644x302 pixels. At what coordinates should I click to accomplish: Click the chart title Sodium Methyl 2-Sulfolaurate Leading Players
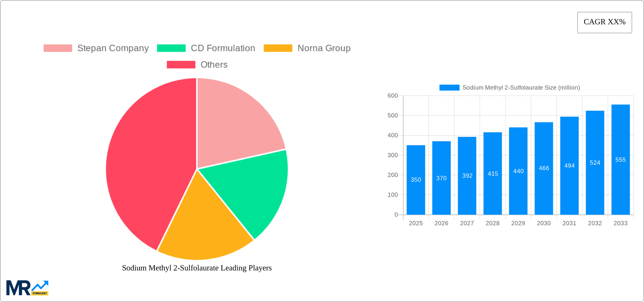197,268
